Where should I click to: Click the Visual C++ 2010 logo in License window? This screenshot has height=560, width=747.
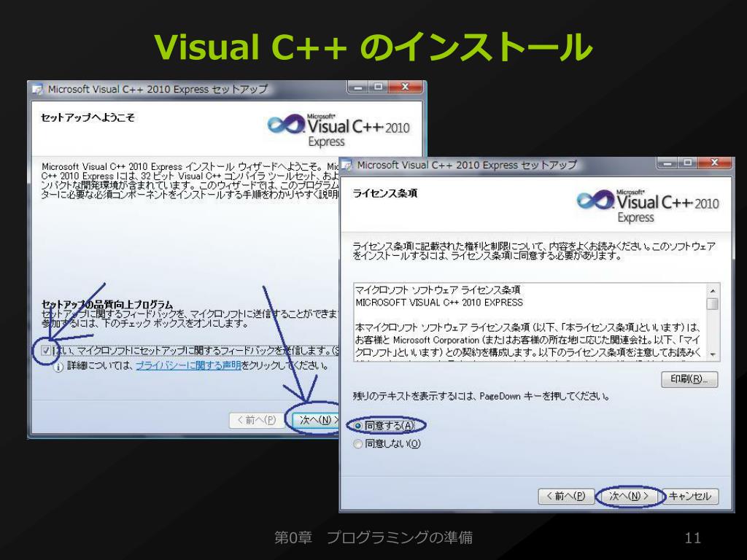coord(648,205)
